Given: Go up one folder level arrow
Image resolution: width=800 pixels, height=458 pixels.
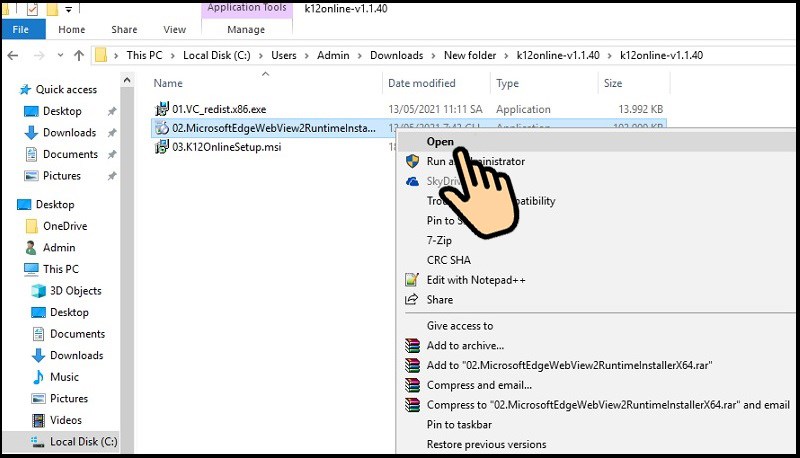Looking at the screenshot, I should pos(79,55).
